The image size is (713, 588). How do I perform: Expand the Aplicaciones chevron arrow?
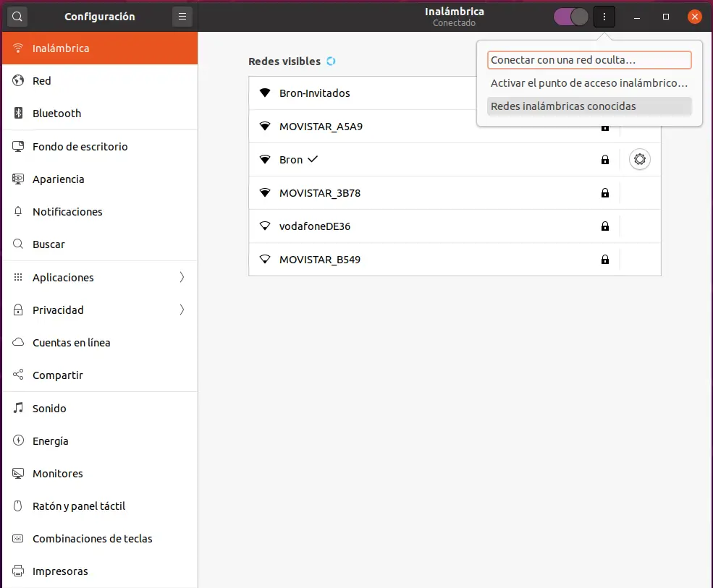[182, 277]
